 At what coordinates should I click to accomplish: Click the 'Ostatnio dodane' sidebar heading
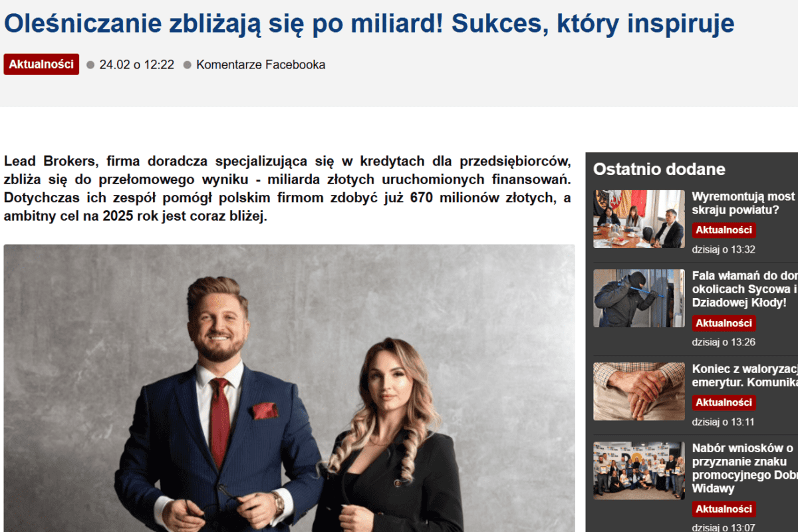659,169
